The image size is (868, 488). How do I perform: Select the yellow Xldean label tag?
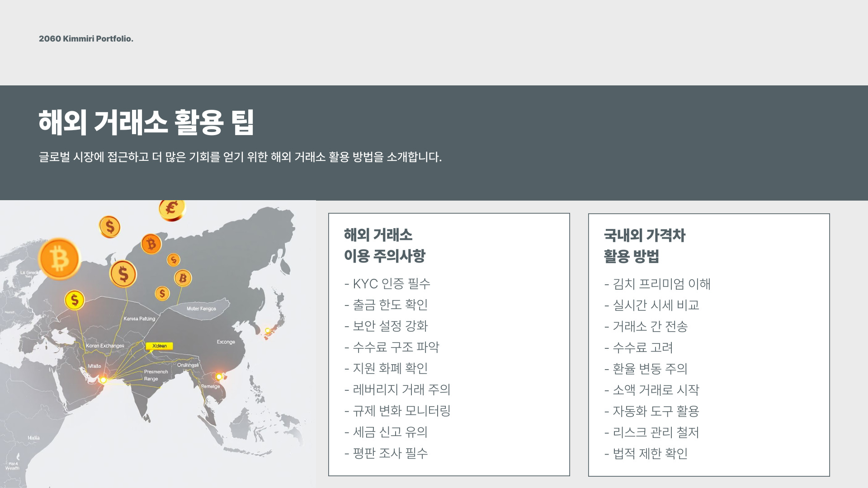(x=159, y=346)
